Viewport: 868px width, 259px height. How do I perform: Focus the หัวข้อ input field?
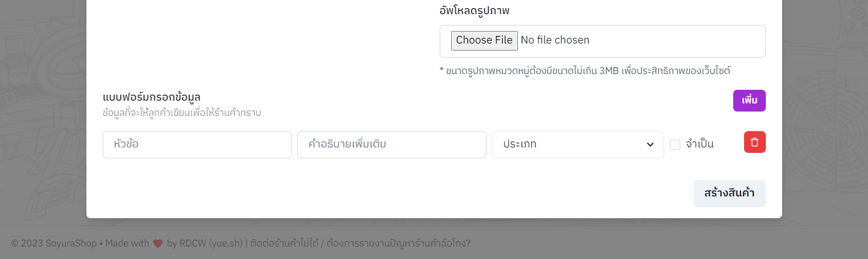tap(197, 145)
